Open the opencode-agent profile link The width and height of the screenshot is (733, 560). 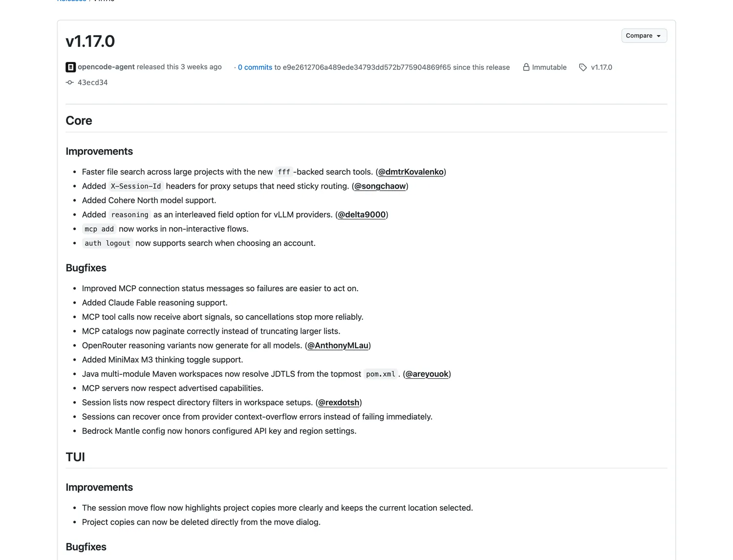(106, 67)
